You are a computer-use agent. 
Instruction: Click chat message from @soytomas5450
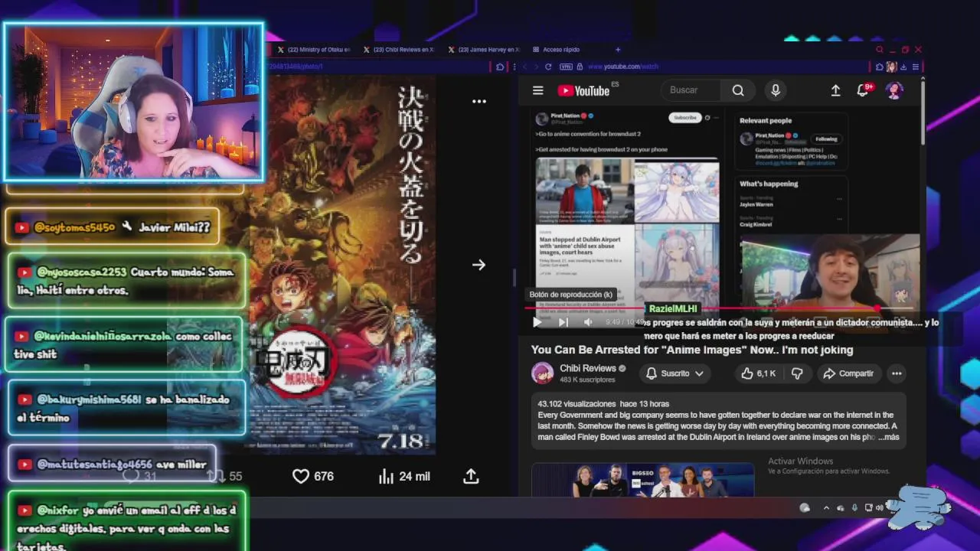tap(113, 227)
